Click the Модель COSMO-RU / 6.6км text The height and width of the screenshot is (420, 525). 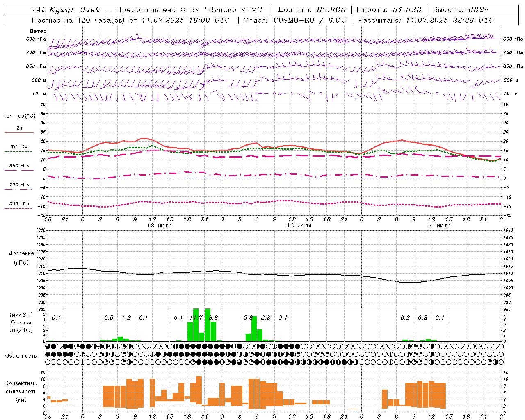click(296, 20)
